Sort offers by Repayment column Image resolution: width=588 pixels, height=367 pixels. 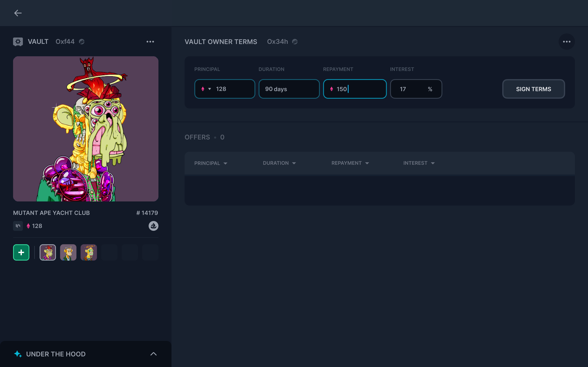point(350,163)
